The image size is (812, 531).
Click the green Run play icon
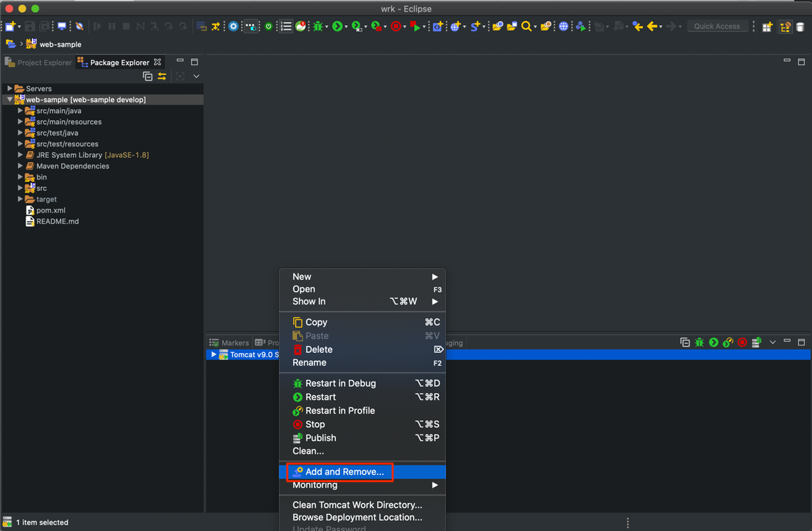337,26
